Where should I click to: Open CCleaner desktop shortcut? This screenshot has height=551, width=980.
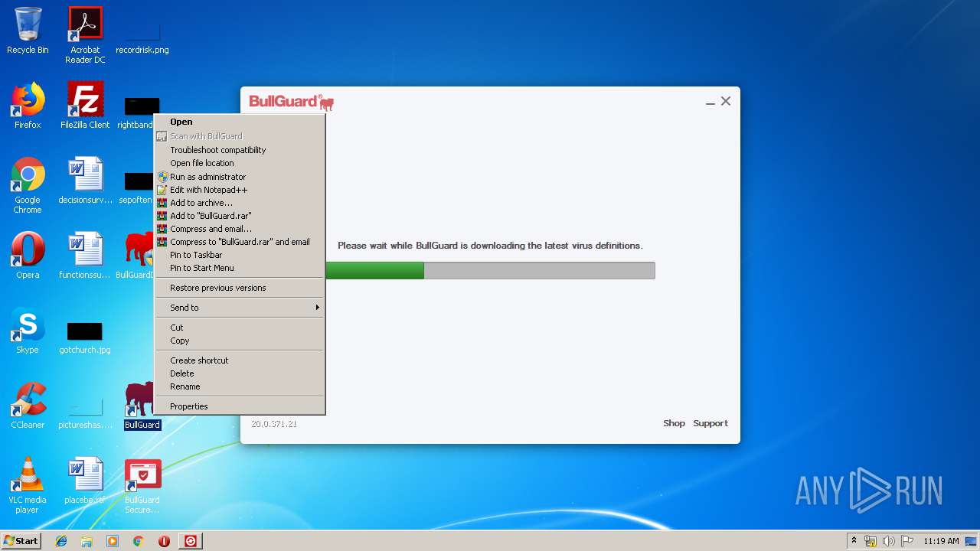click(x=28, y=406)
